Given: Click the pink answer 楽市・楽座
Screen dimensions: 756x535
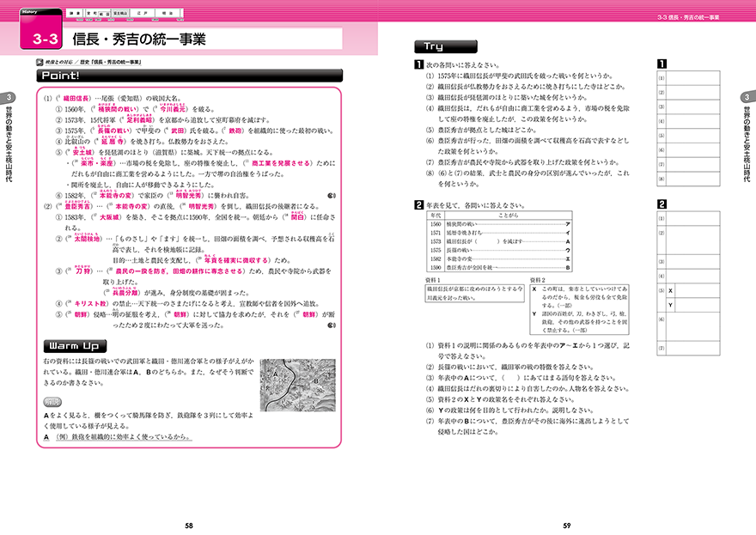Looking at the screenshot, I should click(x=97, y=163).
